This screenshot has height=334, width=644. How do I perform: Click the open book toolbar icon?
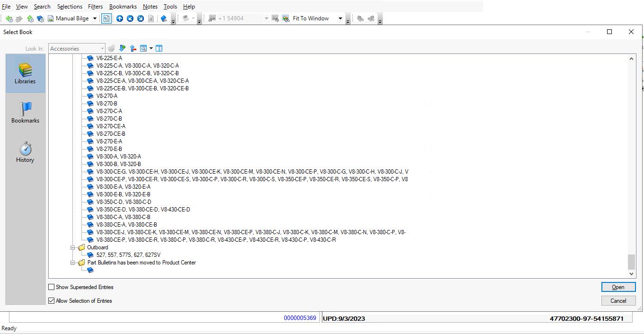click(164, 18)
